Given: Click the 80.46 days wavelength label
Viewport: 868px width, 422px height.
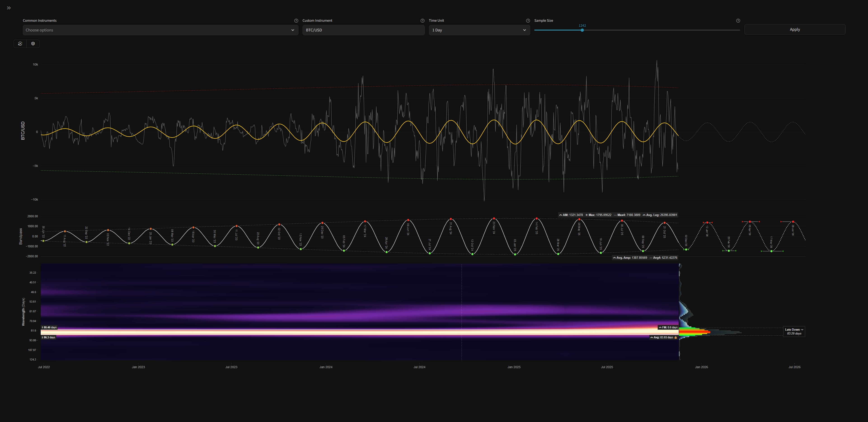Looking at the screenshot, I should tap(49, 327).
